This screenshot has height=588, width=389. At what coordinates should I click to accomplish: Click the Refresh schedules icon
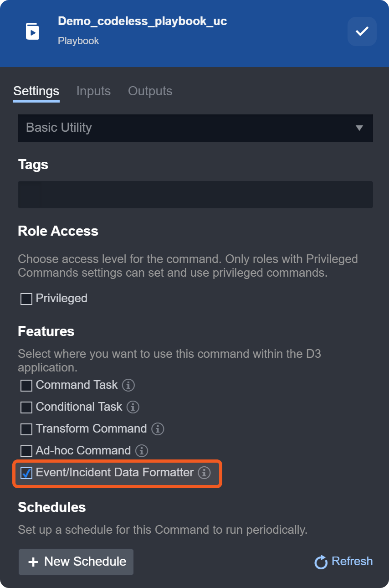point(321,562)
